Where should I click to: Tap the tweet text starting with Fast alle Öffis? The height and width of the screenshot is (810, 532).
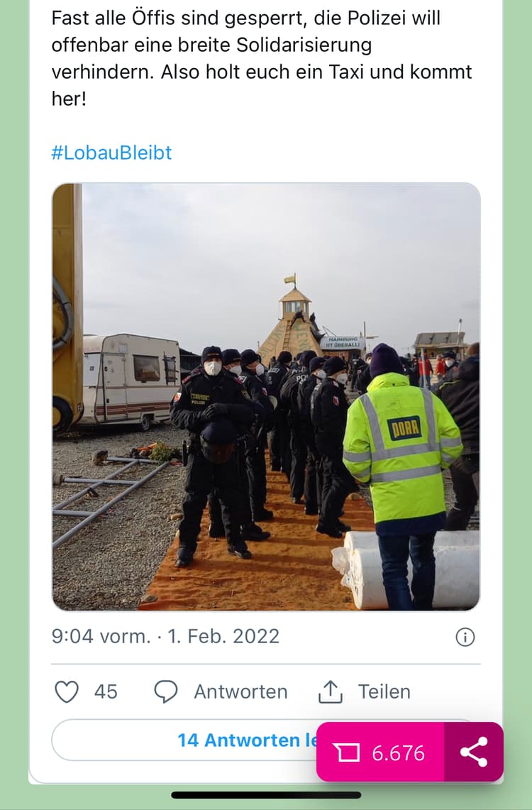click(261, 58)
